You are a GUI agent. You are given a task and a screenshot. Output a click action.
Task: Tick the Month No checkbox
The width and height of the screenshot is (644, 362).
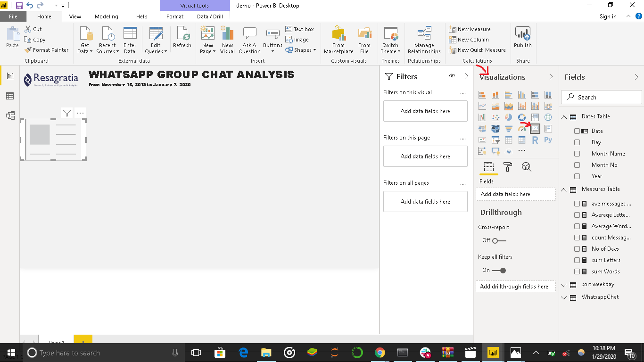pos(577,165)
